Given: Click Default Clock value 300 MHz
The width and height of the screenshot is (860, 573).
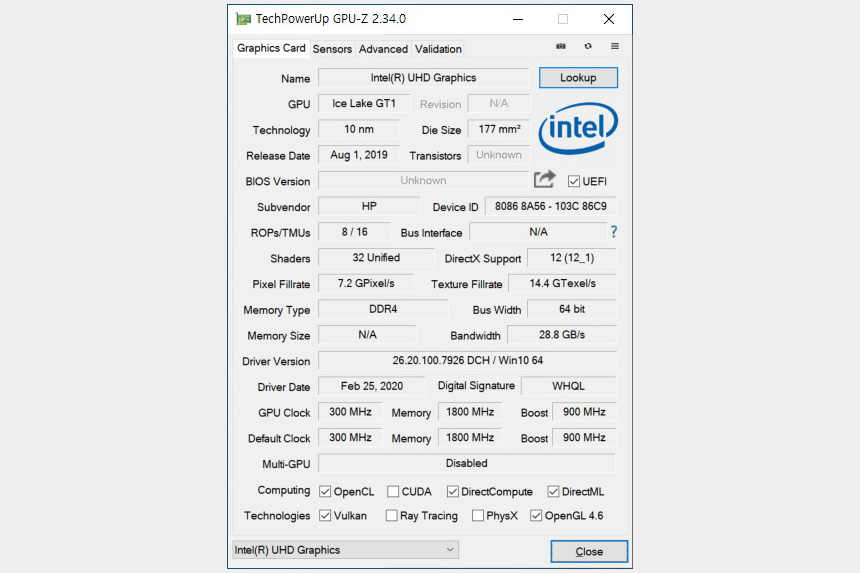Looking at the screenshot, I should coord(350,438).
